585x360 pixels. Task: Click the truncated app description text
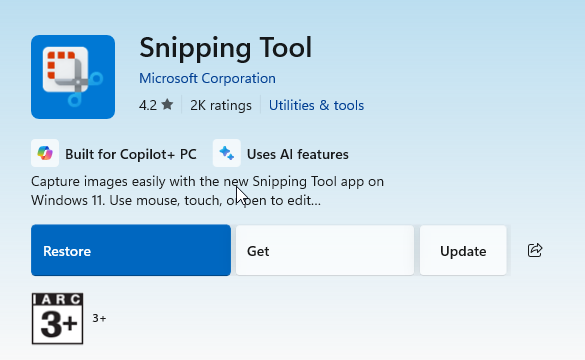(x=207, y=191)
